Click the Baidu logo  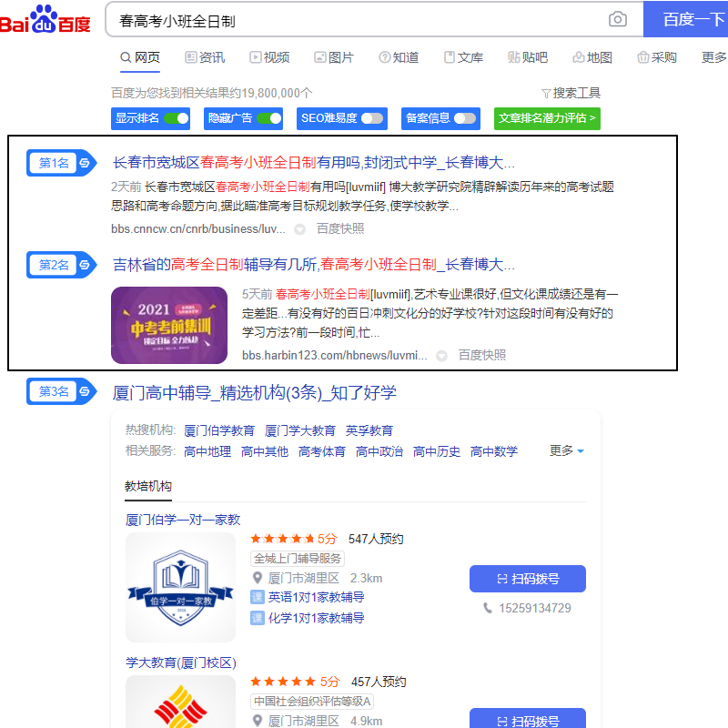tap(45, 19)
